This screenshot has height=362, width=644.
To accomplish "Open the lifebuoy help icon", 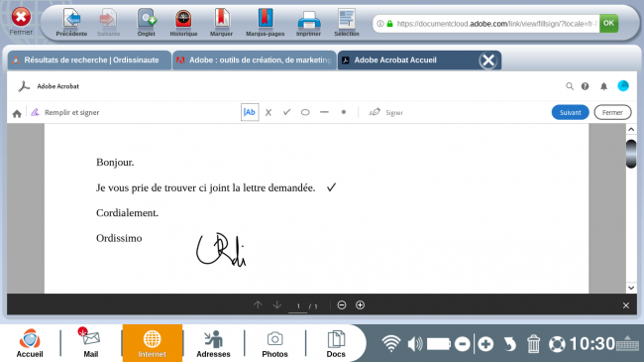I will [x=557, y=344].
